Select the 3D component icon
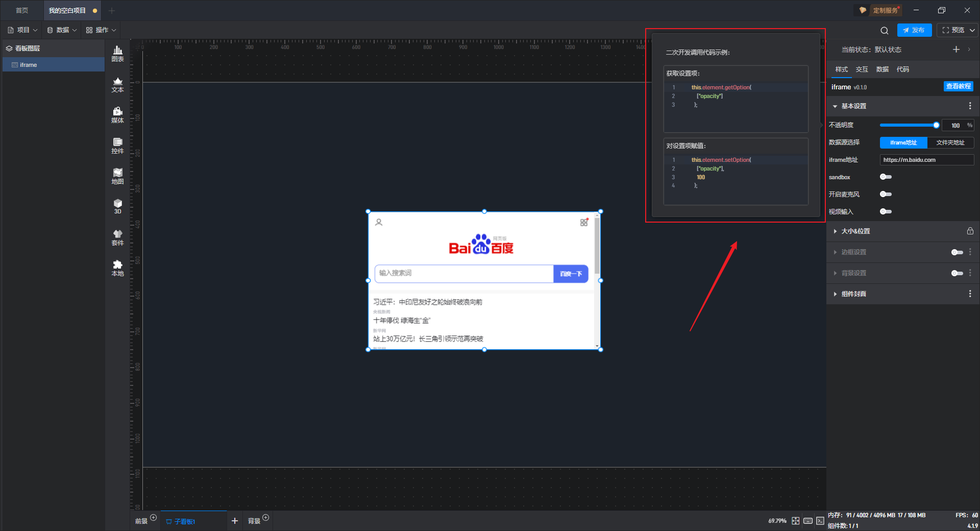This screenshot has height=531, width=980. (117, 206)
